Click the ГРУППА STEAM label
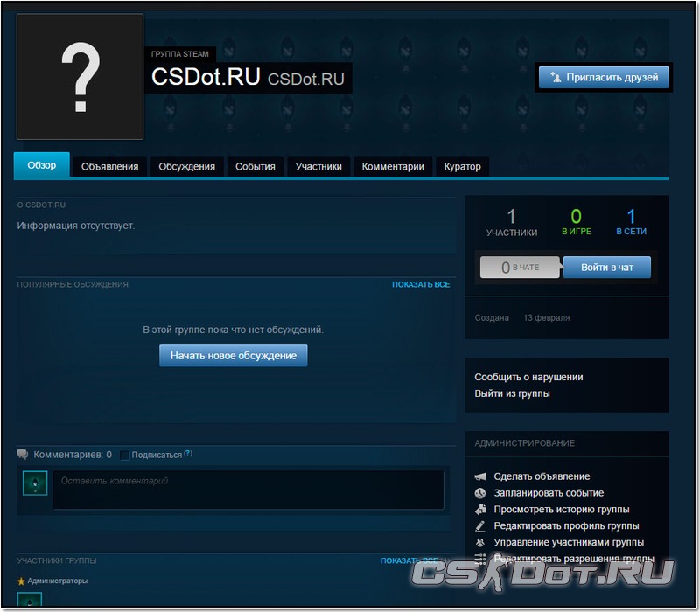This screenshot has width=700, height=612. (180, 54)
